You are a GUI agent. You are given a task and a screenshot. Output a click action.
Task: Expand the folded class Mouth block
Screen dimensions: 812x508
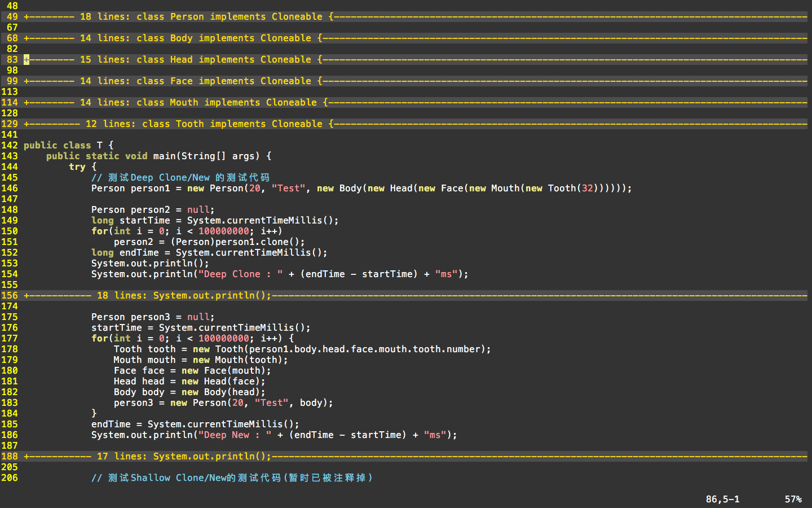coord(416,103)
